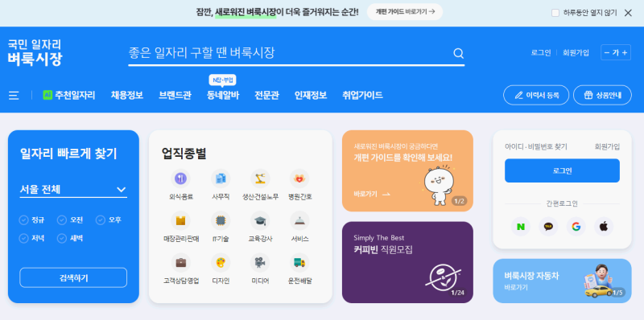Log in with KakaoTalk icon
Screen dimensions: 644x320
click(x=548, y=227)
